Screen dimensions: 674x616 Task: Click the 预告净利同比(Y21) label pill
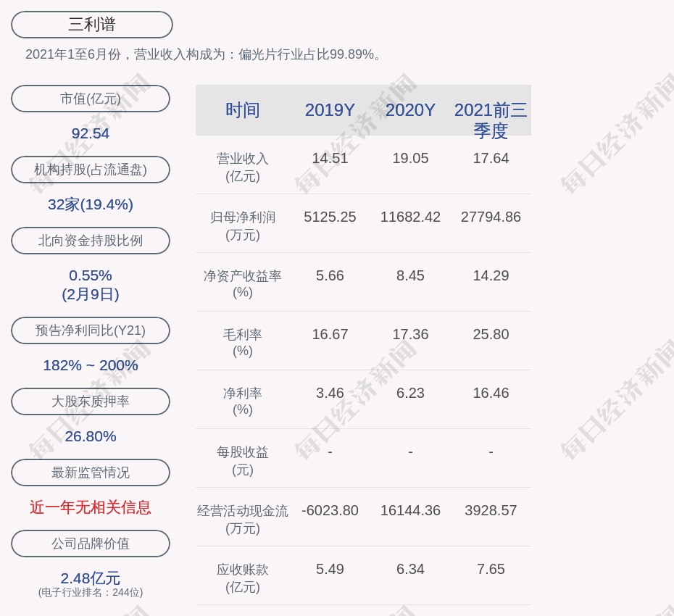[x=91, y=330]
